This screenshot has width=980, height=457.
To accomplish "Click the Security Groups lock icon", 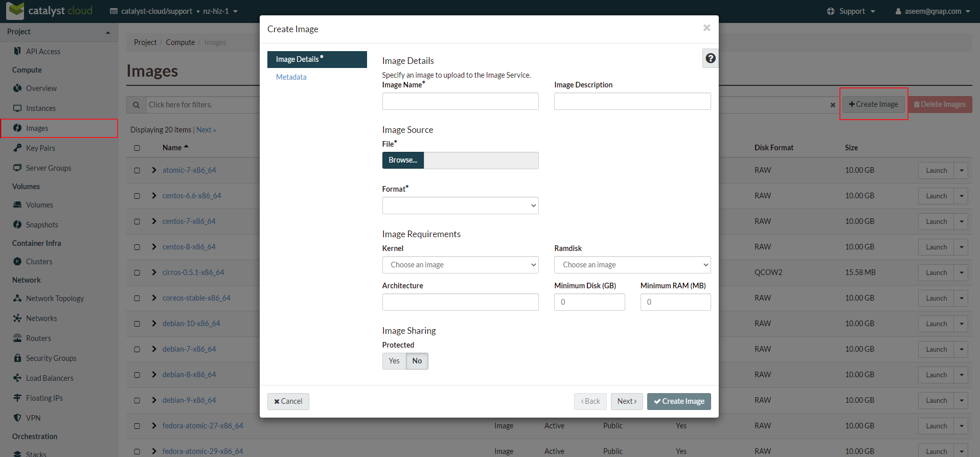I will [x=17, y=358].
